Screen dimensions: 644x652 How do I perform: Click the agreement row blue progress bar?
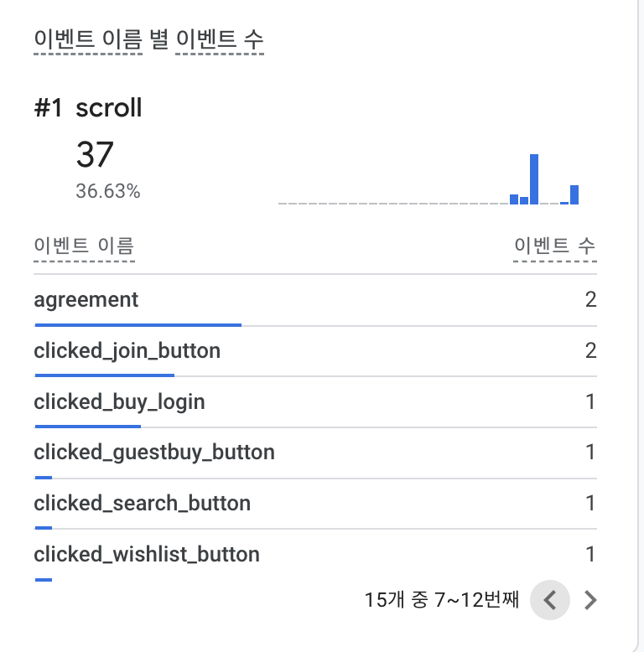138,324
